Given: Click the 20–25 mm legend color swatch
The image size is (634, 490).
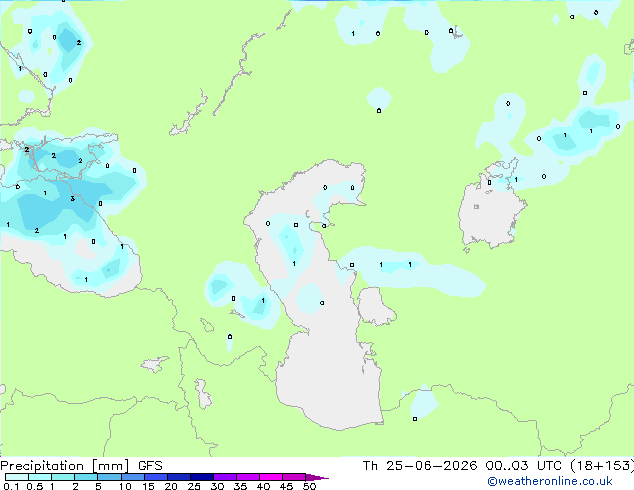Looking at the screenshot, I should click(179, 477).
